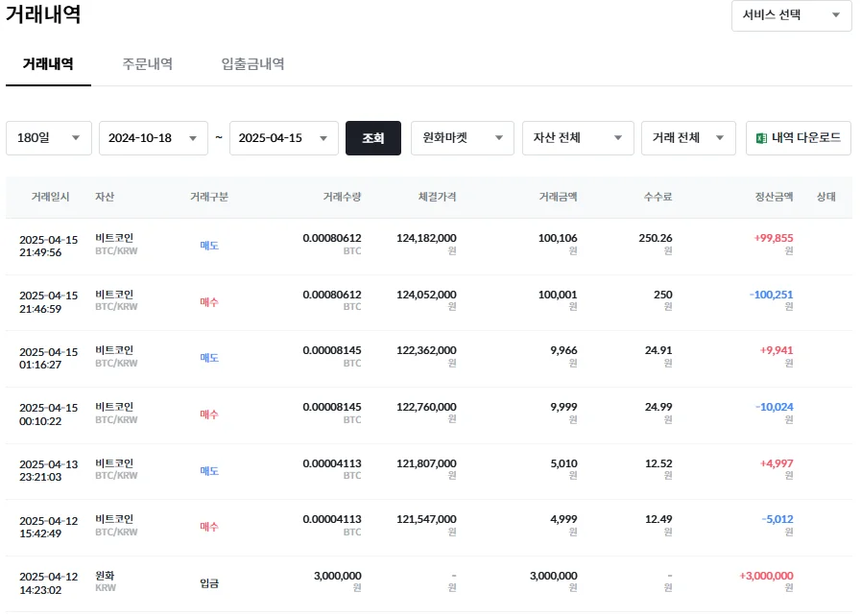Click the 내역 다운로드 button label

805,138
